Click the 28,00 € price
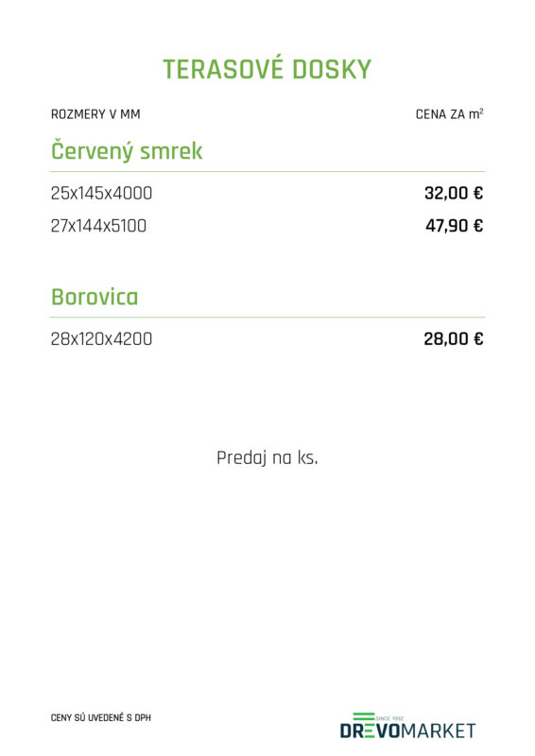Viewport: 535px width, 756px height. pos(454,339)
